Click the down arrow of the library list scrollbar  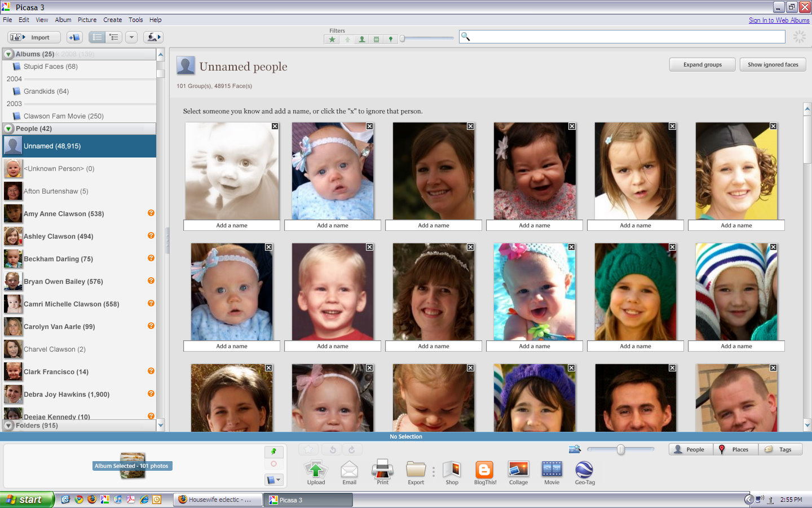click(161, 425)
